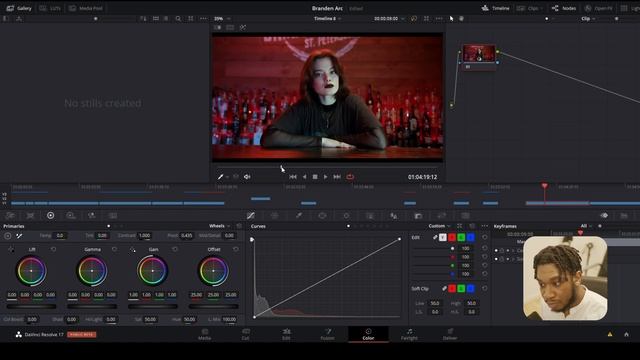Toggle blue channel in Soft Clip row
Viewport: 640px width, 360px height.
click(471, 289)
